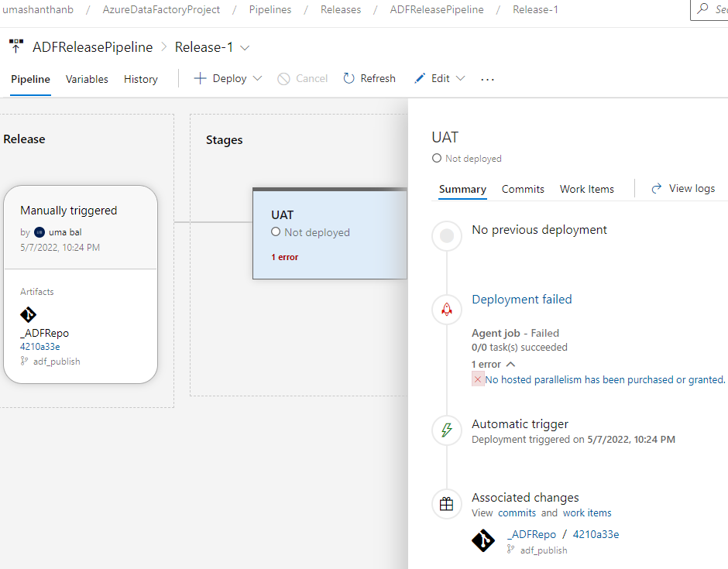Click the ADFReleasePipeline breadcrumb

point(437,9)
